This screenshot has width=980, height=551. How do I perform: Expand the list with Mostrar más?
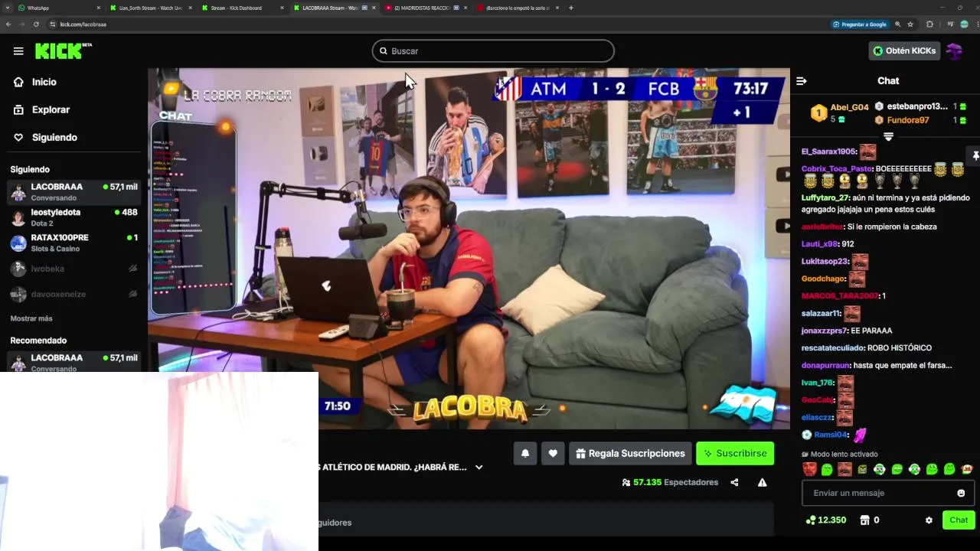31,318
